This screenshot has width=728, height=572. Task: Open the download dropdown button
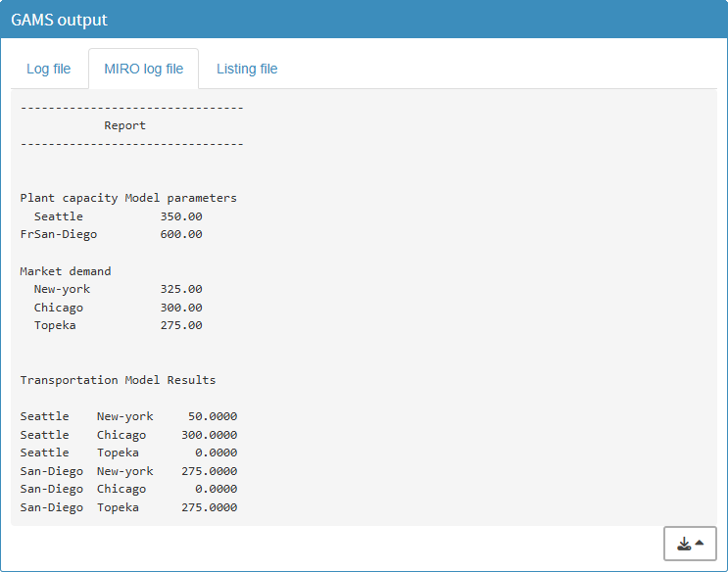coord(690,544)
